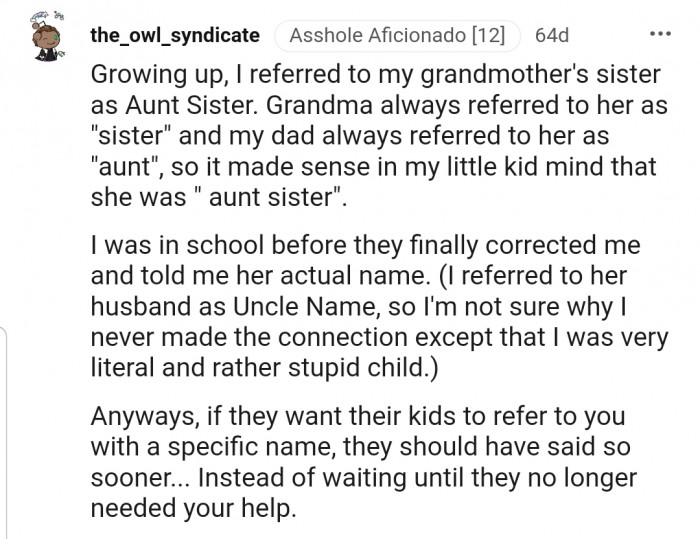Screen dimensions: 700x539
Task: Click the paragraph starting 'I was in school'
Action: (x=379, y=306)
